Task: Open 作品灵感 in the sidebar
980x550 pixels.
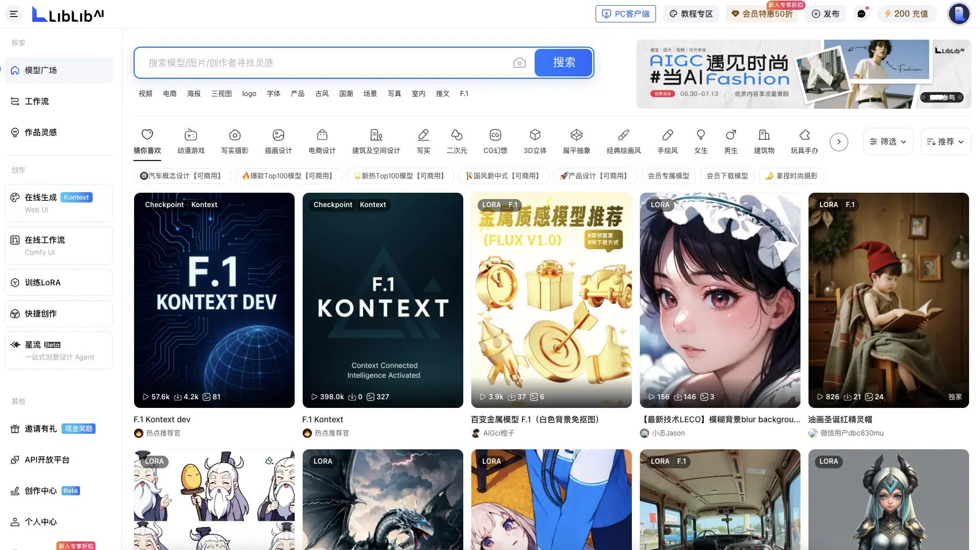Action: [59, 132]
